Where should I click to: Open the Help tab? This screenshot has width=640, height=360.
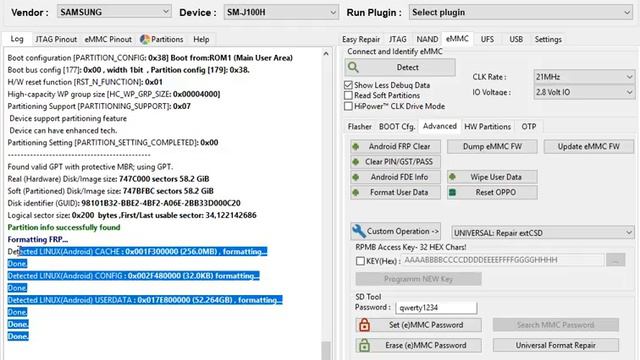tap(201, 39)
